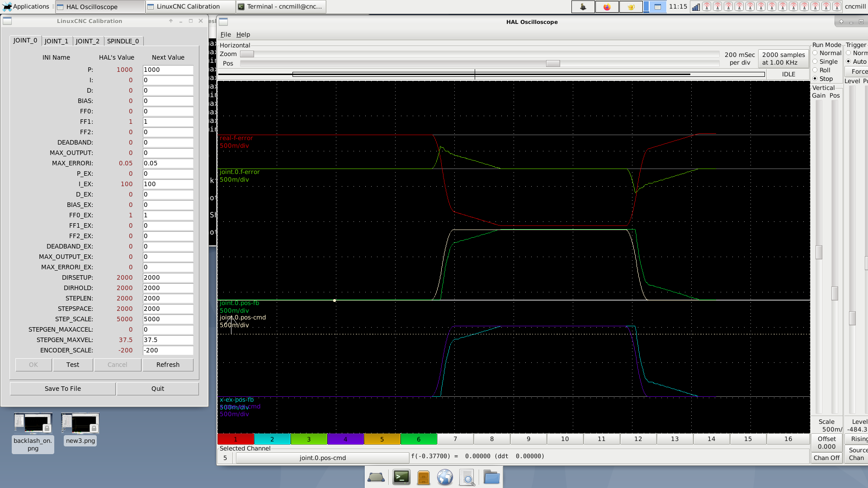Click the P next value input field

168,70
